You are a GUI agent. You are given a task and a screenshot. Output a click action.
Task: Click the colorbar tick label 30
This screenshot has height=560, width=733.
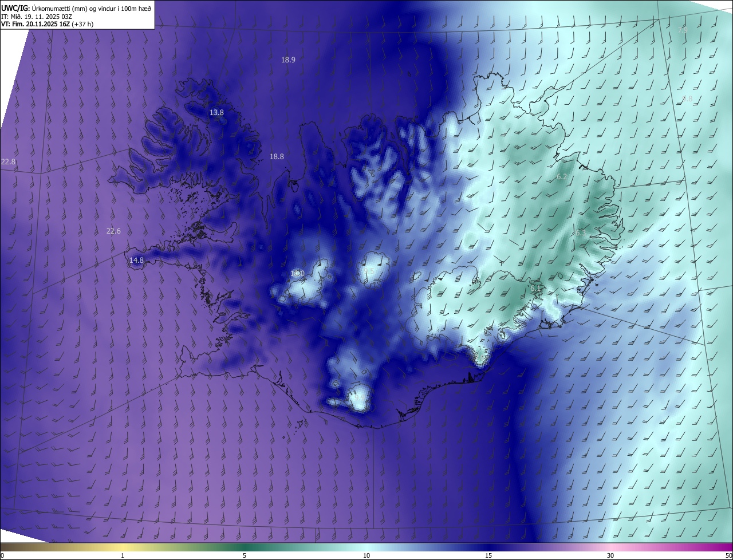tap(610, 555)
